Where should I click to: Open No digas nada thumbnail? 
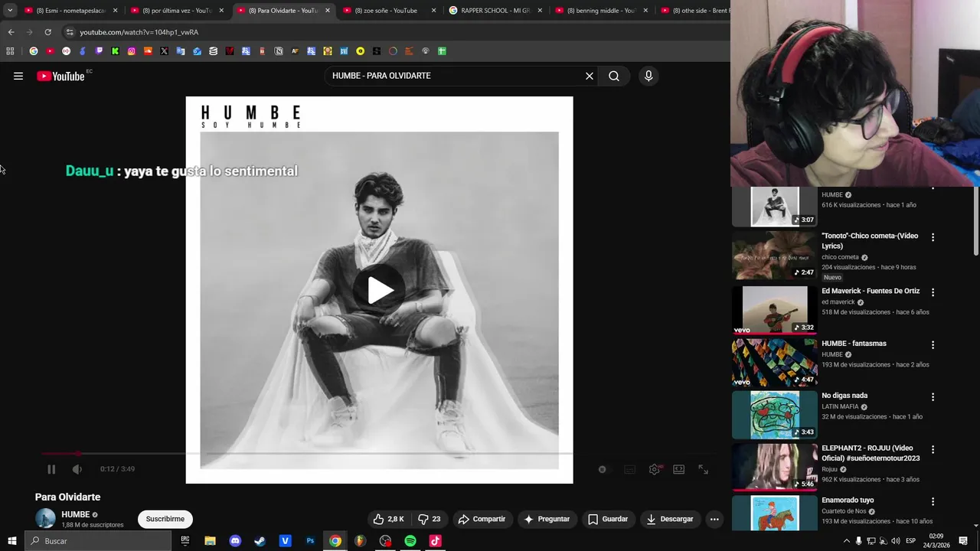[x=775, y=415]
